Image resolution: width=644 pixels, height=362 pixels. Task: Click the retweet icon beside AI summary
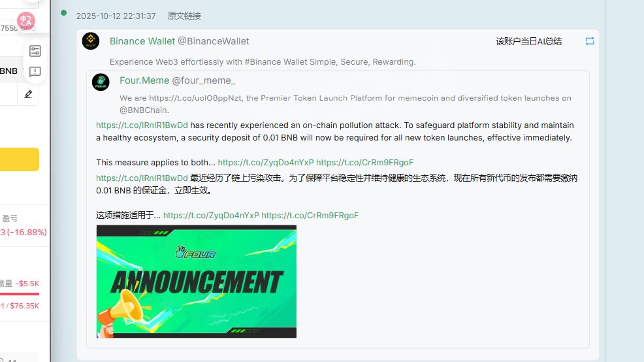click(590, 41)
